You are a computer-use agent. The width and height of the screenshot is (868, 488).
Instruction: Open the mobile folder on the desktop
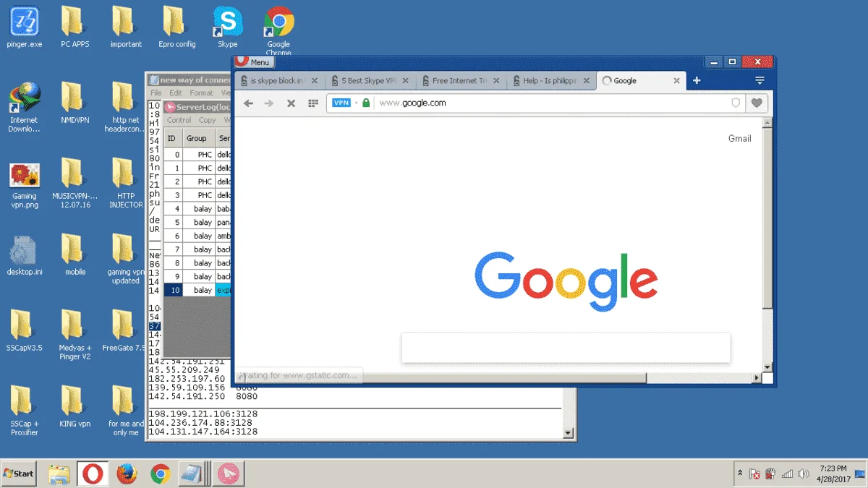pyautogui.click(x=75, y=256)
